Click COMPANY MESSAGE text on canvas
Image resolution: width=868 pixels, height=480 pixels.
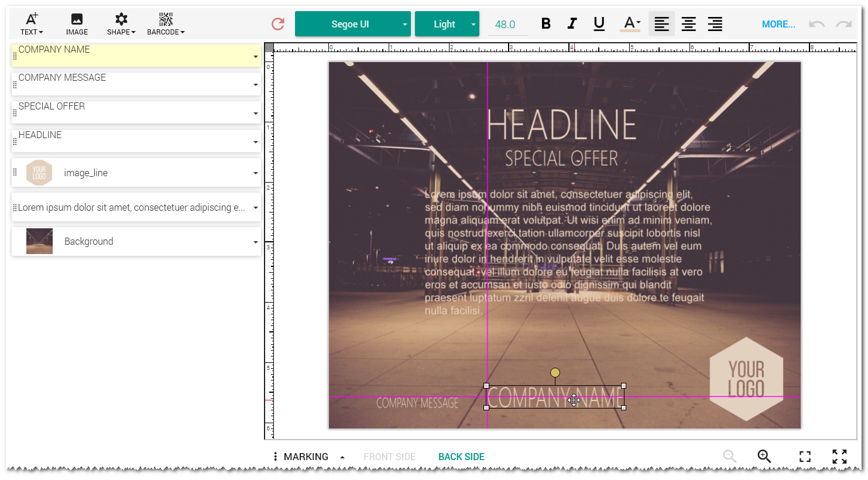pyautogui.click(x=417, y=403)
